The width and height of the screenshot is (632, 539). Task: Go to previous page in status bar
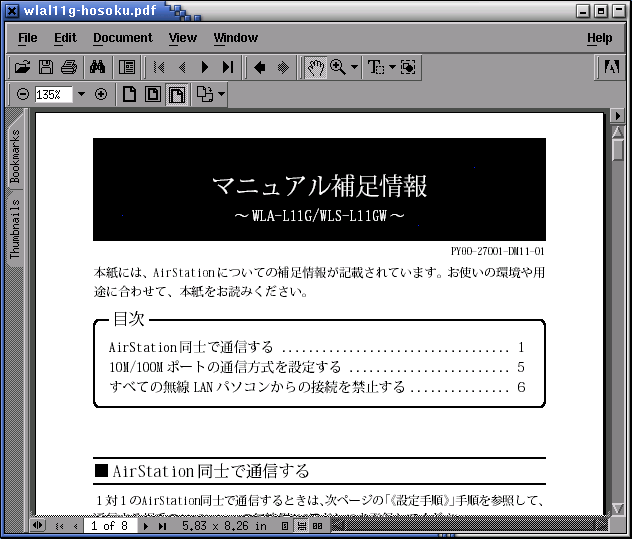coord(75,526)
